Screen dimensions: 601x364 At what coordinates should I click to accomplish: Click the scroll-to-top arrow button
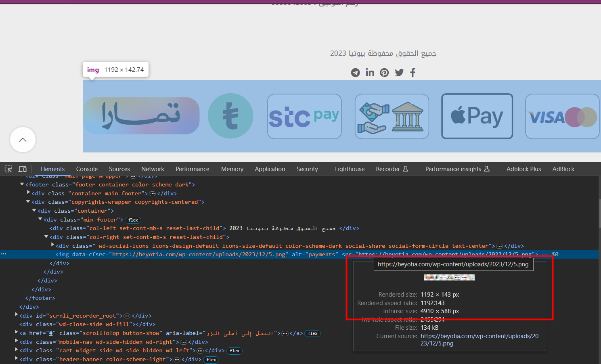point(23,140)
